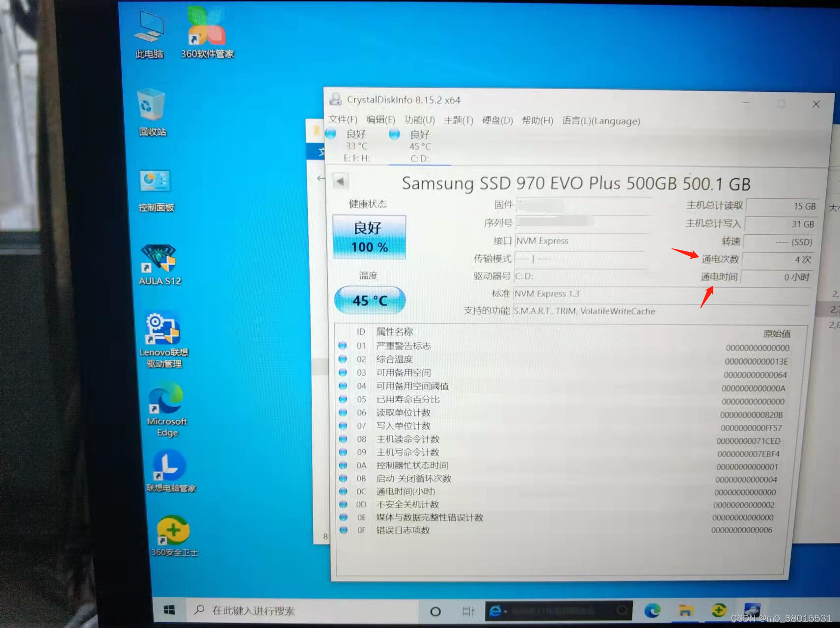Click the 良好 100 % health status button
Image resolution: width=840 pixels, height=628 pixels.
pos(369,237)
